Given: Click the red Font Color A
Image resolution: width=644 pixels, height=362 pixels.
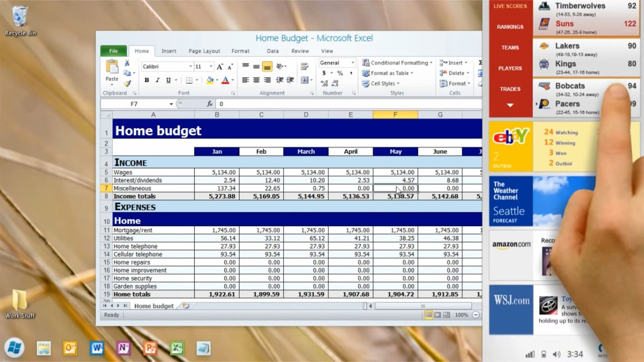Looking at the screenshot, I should [225, 80].
